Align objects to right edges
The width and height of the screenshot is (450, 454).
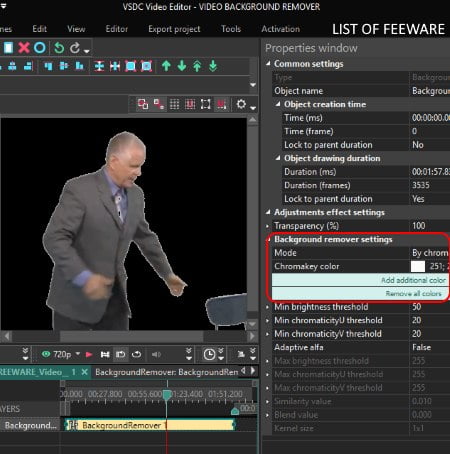point(28,66)
